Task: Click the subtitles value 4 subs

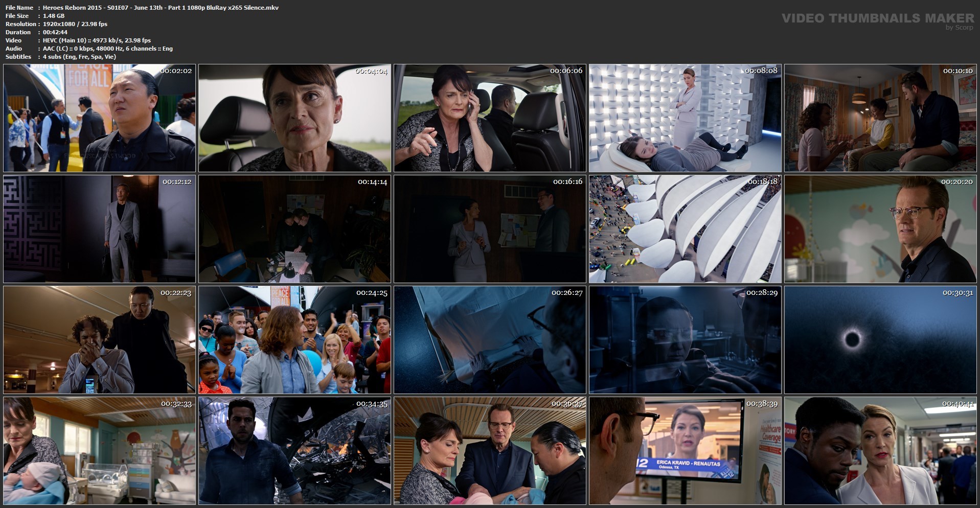Action: pos(79,57)
